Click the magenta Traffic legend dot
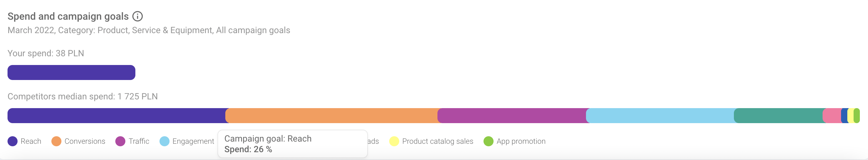Image resolution: width=868 pixels, height=160 pixels. pyautogui.click(x=120, y=141)
